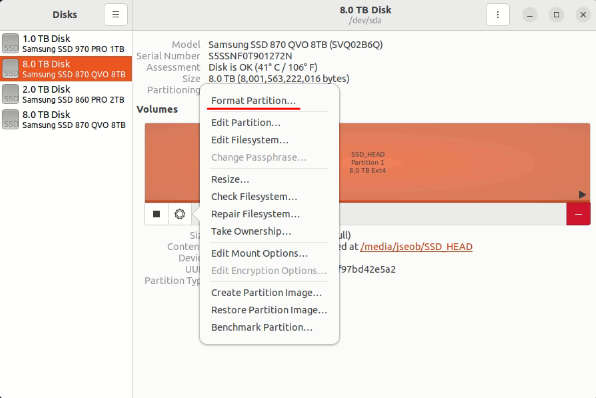Open the Disks hamburger menu
This screenshot has width=596, height=398.
pos(116,14)
